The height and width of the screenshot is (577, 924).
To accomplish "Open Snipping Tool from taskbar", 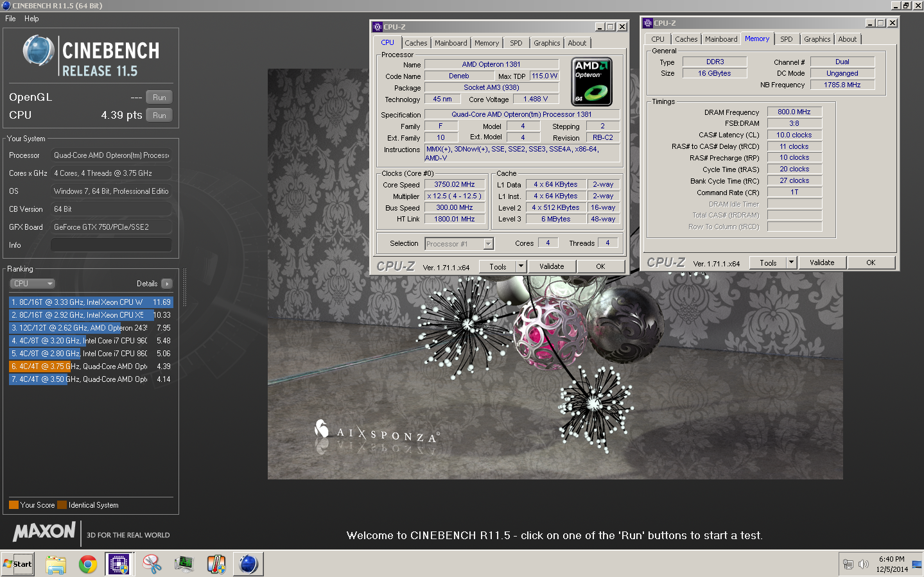I will pyautogui.click(x=152, y=564).
